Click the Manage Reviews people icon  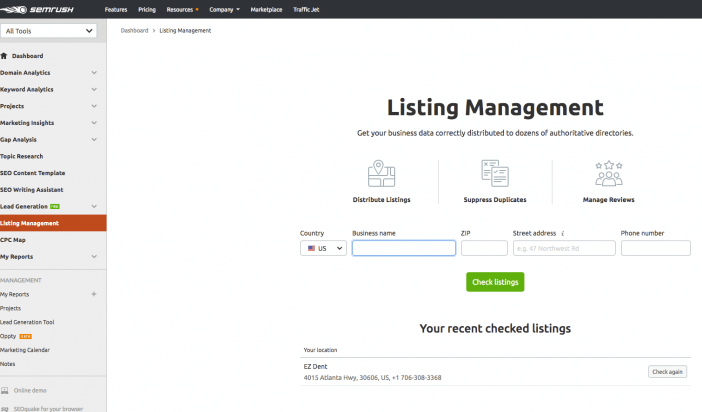pyautogui.click(x=608, y=173)
